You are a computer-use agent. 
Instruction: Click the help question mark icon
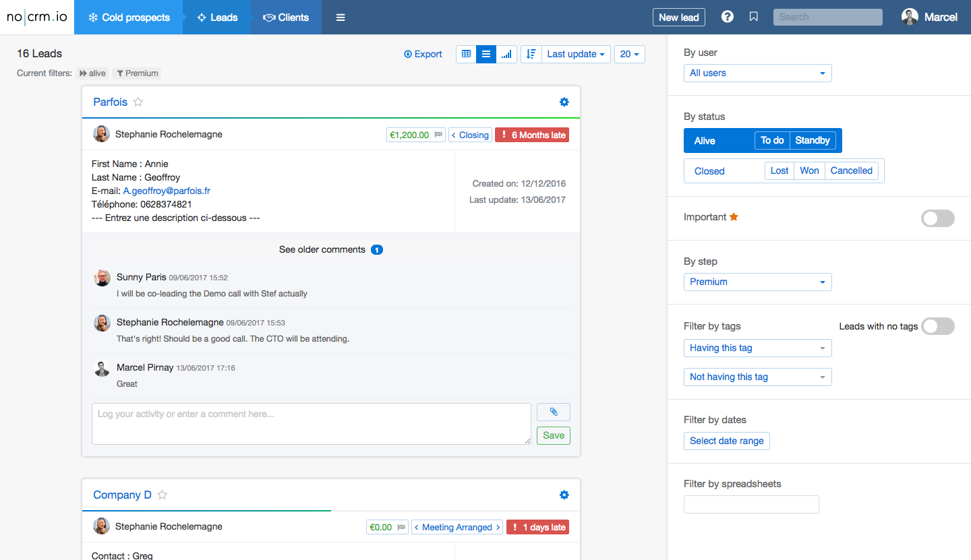point(727,17)
